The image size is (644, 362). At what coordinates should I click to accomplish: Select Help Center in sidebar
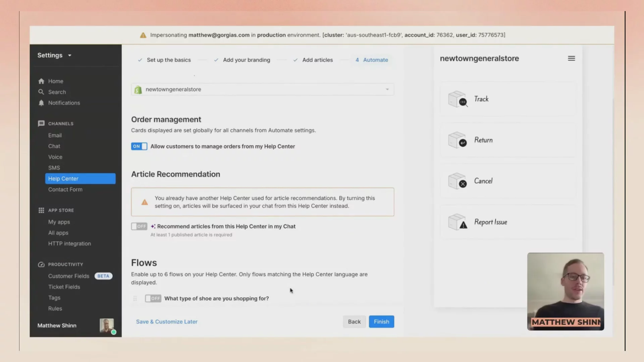coord(80,179)
